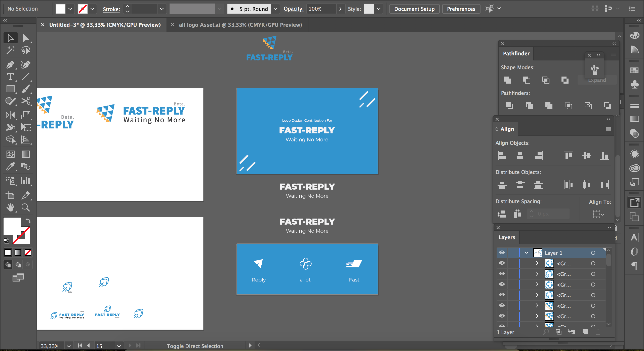The height and width of the screenshot is (351, 644).
Task: Choose the Scissors tool
Action: 26,101
